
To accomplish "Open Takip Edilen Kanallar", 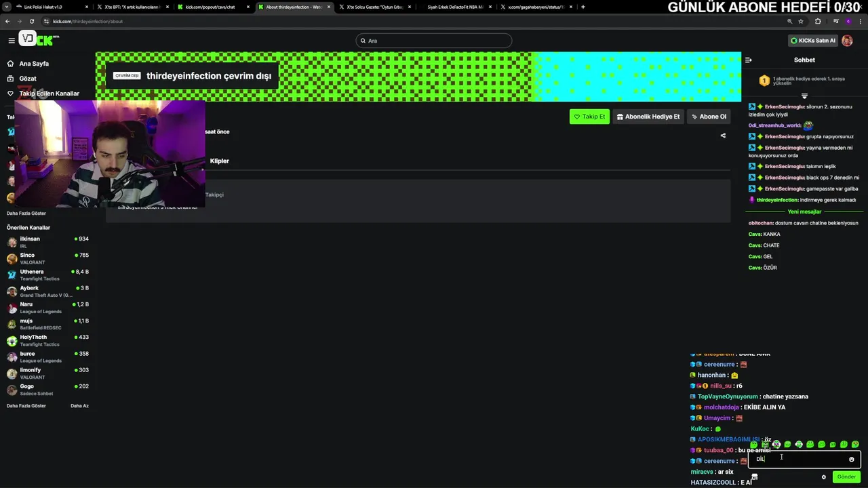I will pos(43,94).
